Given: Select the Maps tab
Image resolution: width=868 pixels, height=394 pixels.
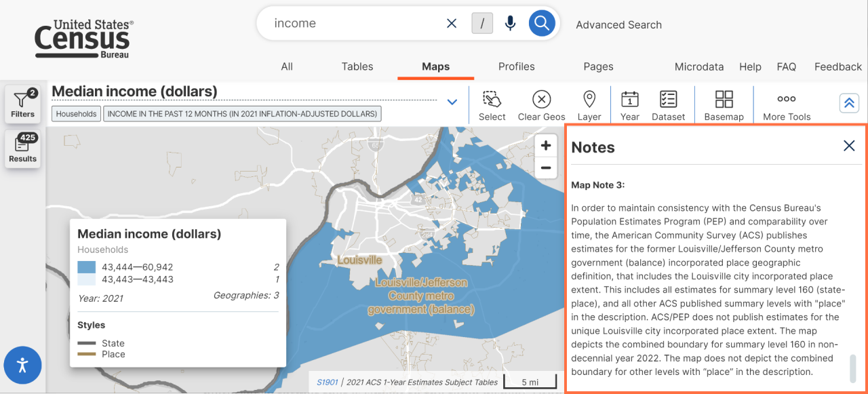Looking at the screenshot, I should click(435, 66).
